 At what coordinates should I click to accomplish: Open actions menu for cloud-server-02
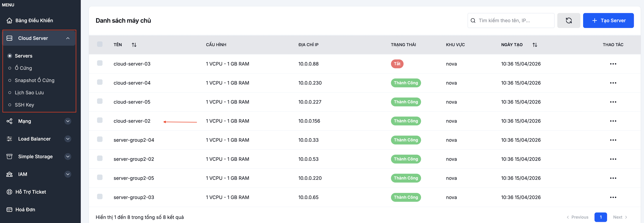[x=613, y=121]
